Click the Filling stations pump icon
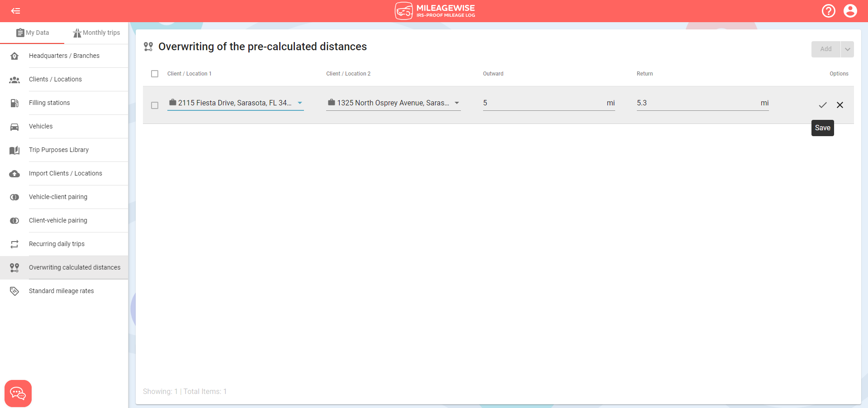Screen dimensions: 868x408 pos(14,103)
